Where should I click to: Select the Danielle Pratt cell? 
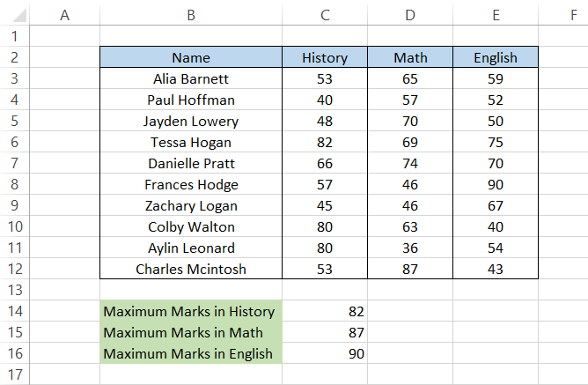[191, 163]
